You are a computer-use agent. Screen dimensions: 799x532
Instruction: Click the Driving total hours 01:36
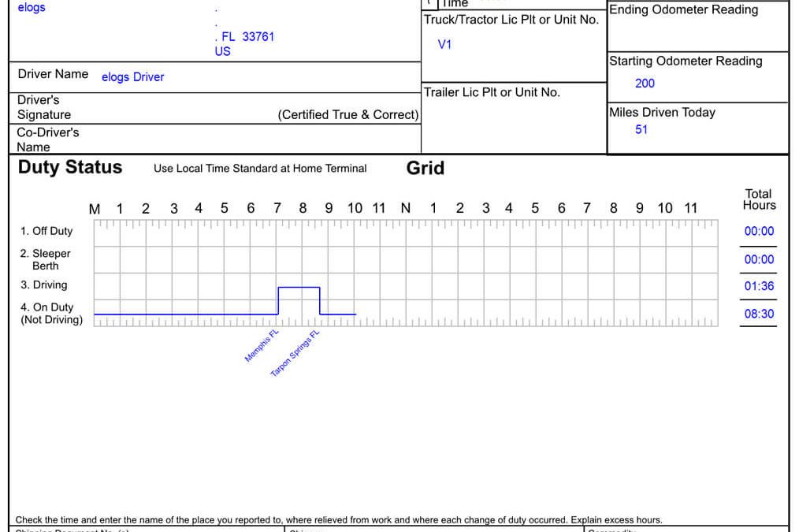[x=759, y=287]
